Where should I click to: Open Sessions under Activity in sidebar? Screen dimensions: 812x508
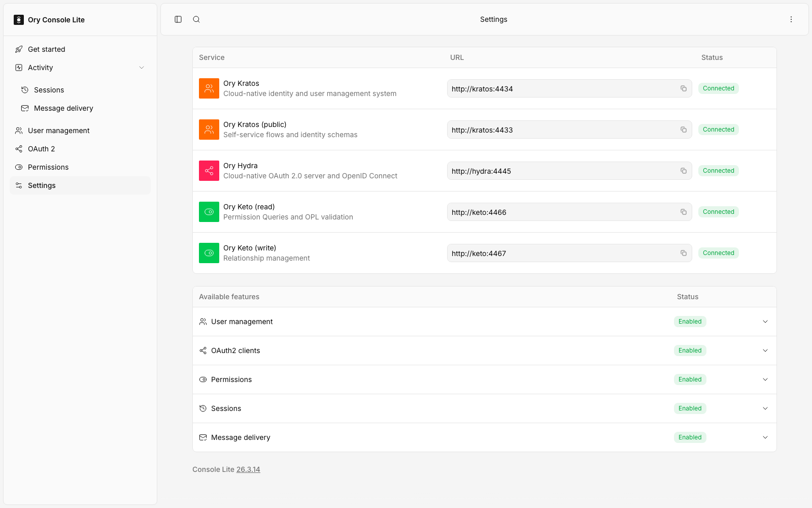(83, 90)
